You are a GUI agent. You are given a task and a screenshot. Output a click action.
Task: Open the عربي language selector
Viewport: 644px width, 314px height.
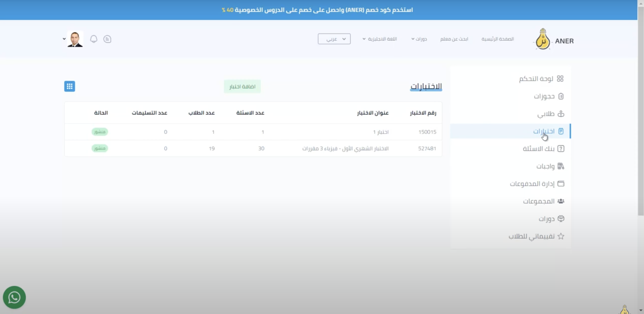tap(334, 39)
